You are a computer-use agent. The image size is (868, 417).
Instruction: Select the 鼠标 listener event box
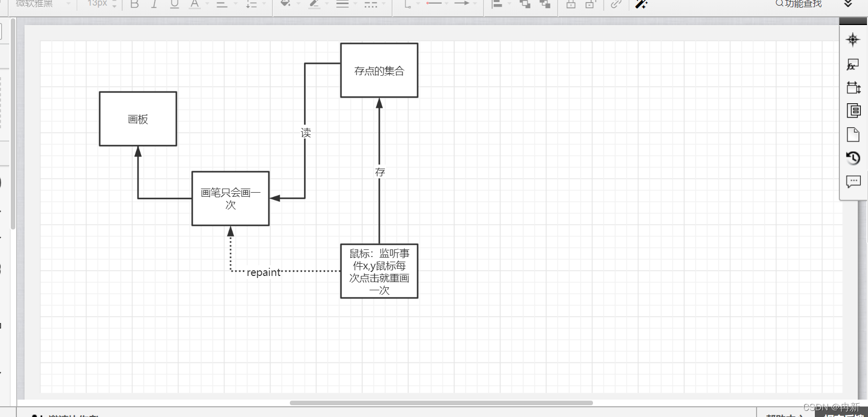379,271
